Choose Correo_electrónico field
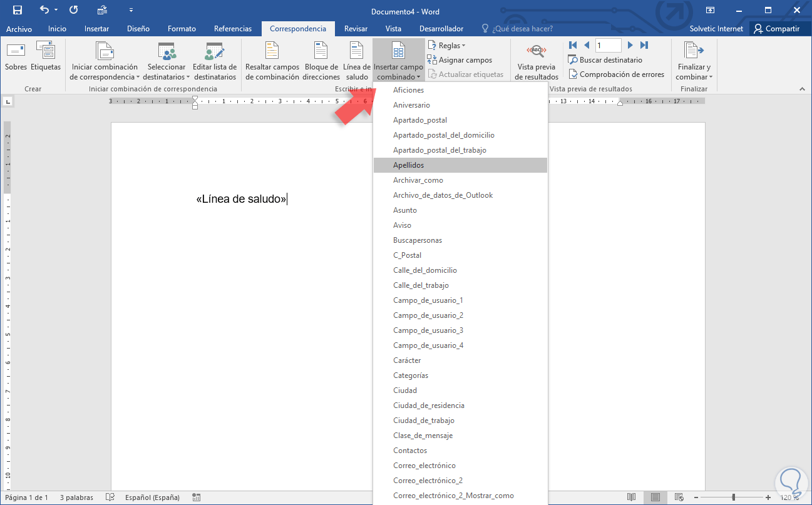This screenshot has height=505, width=812. pyautogui.click(x=460, y=466)
